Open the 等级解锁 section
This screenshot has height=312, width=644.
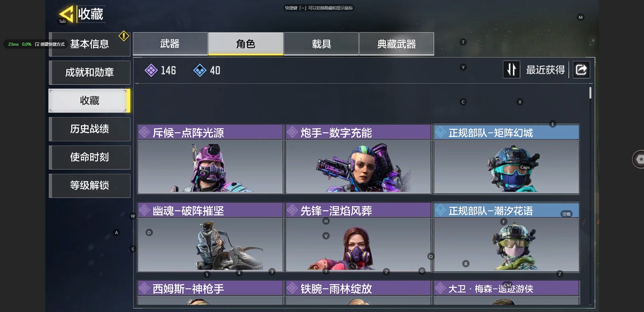point(90,185)
